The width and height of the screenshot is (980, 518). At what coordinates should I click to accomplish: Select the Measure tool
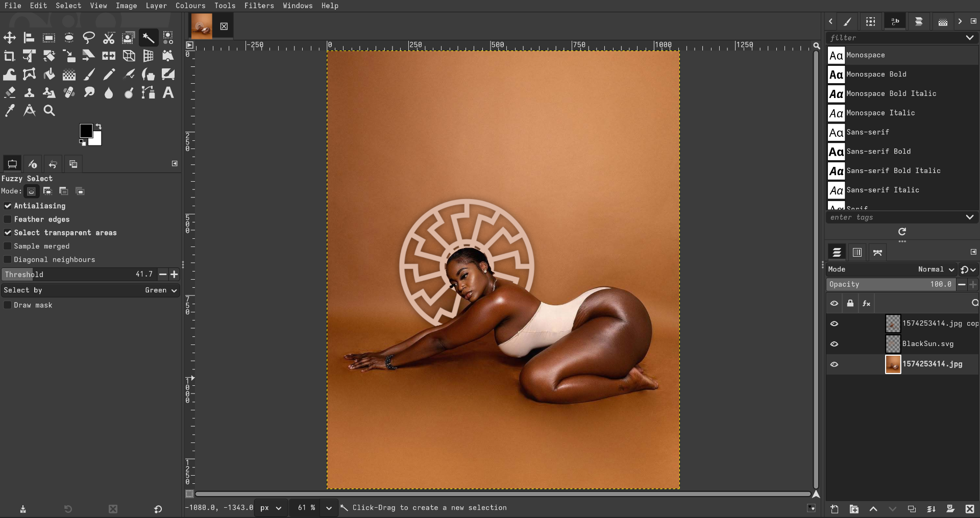click(x=30, y=111)
